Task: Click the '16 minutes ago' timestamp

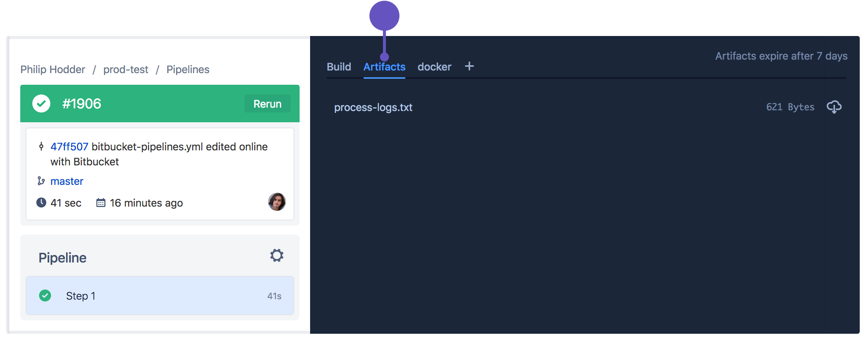Action: [146, 203]
